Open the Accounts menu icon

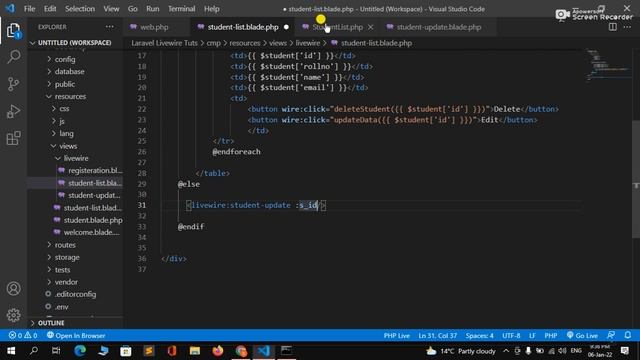coord(13,289)
